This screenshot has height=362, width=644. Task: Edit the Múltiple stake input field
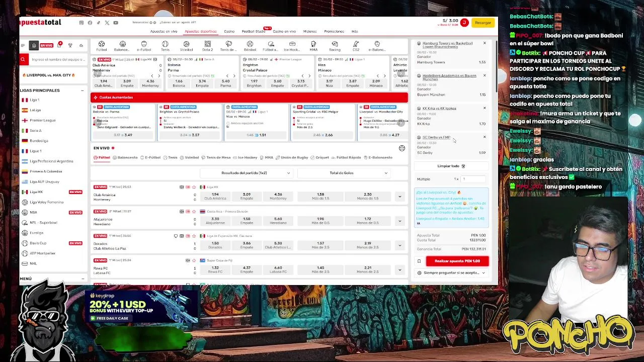473,179
